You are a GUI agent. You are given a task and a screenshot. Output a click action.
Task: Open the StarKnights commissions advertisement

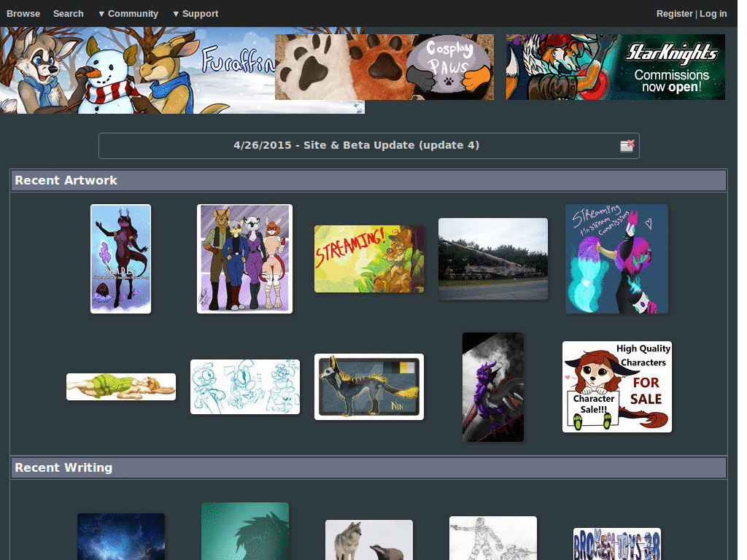pos(615,66)
